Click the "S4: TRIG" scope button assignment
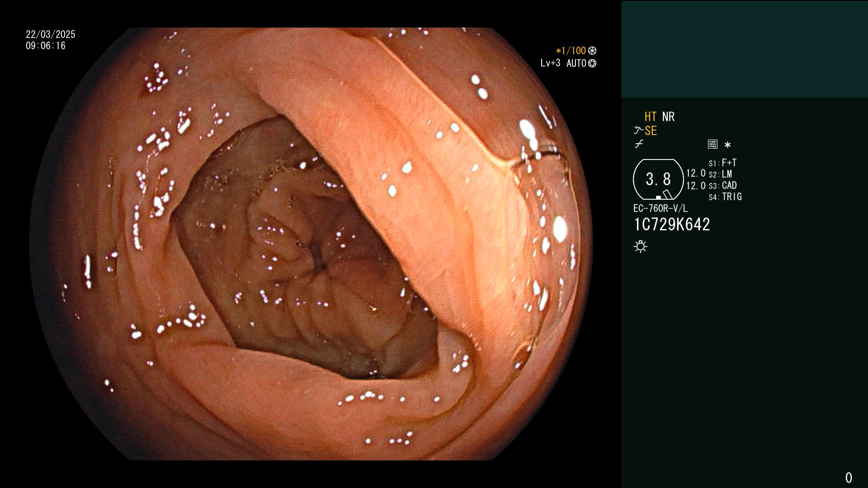Image resolution: width=868 pixels, height=488 pixels. [725, 197]
